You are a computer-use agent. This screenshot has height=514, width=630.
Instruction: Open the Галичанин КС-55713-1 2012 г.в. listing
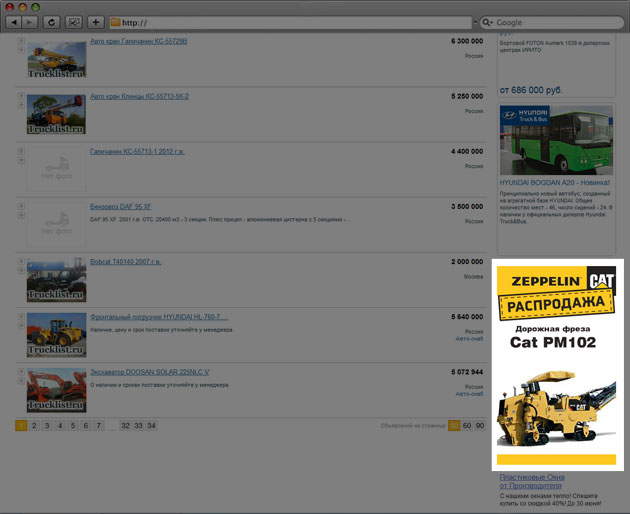click(x=137, y=152)
